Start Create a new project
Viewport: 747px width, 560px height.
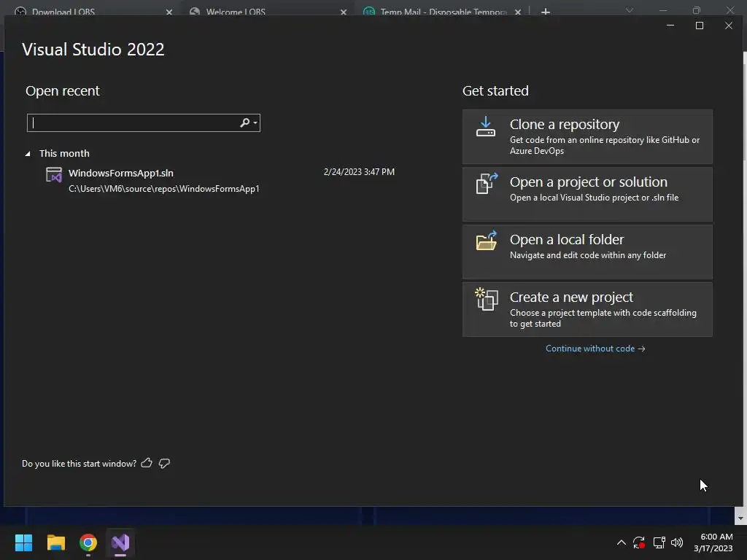coord(587,309)
